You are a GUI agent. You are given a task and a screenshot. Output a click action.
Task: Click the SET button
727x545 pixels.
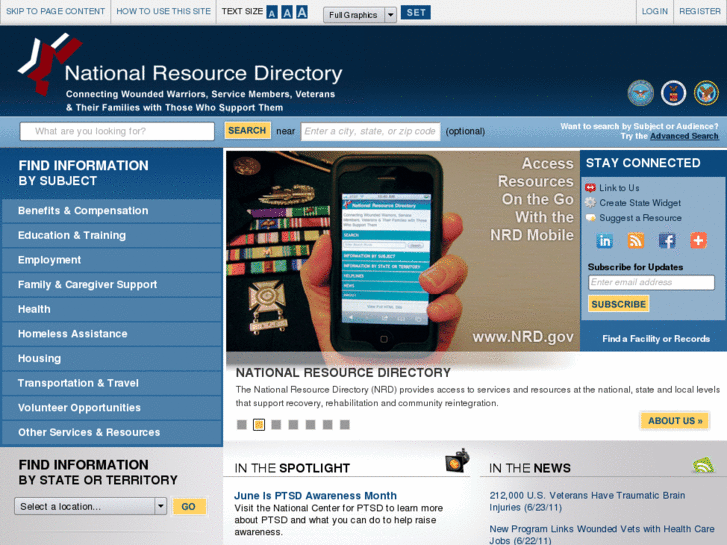click(415, 13)
